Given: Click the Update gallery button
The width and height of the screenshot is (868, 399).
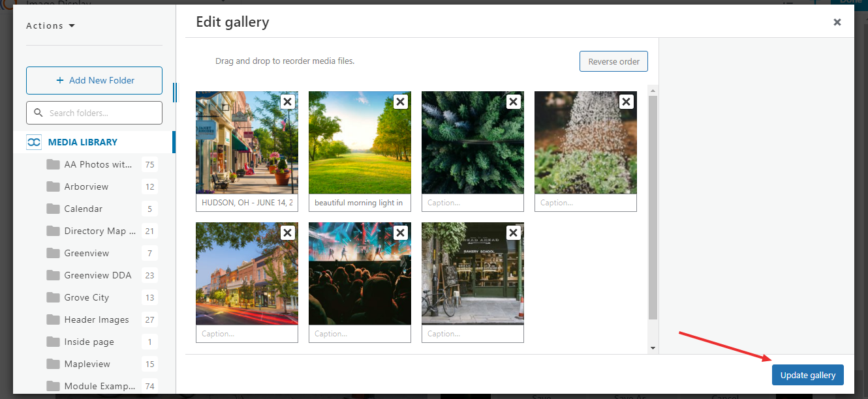Looking at the screenshot, I should tap(808, 375).
